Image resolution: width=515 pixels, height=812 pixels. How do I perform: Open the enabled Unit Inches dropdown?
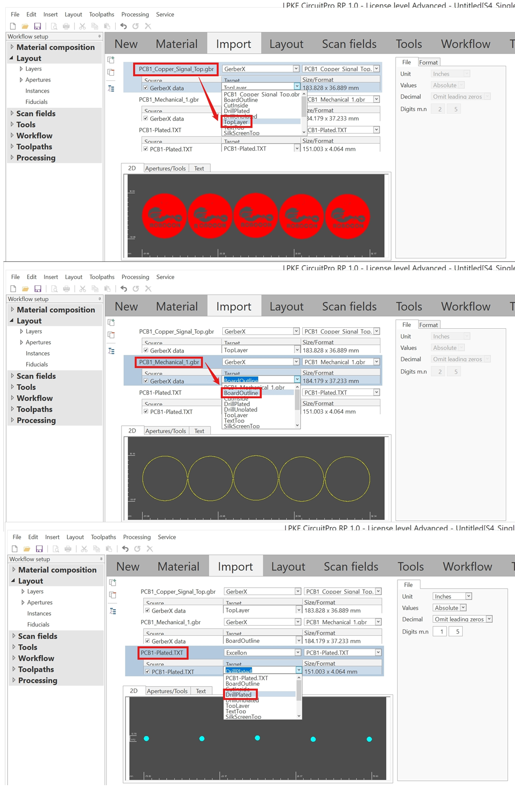click(468, 596)
